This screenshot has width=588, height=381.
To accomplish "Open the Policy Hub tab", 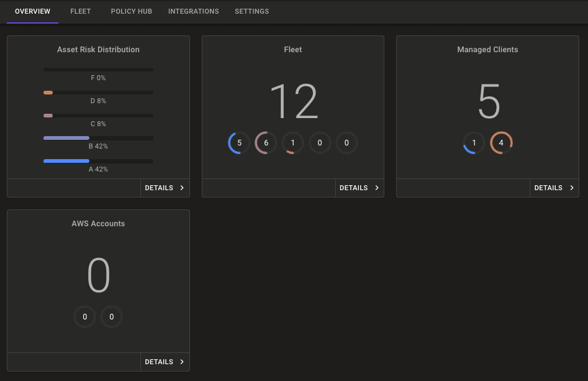I will pyautogui.click(x=131, y=11).
